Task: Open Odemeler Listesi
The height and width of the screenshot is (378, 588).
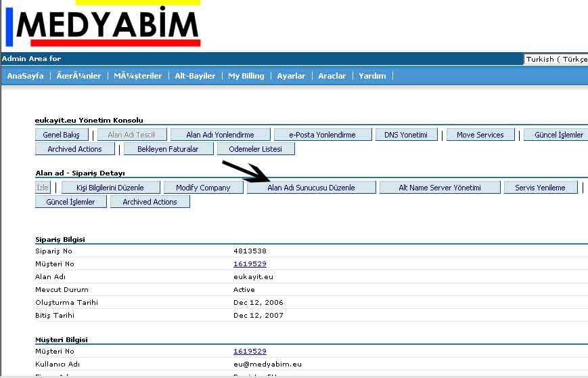Action: [x=255, y=149]
